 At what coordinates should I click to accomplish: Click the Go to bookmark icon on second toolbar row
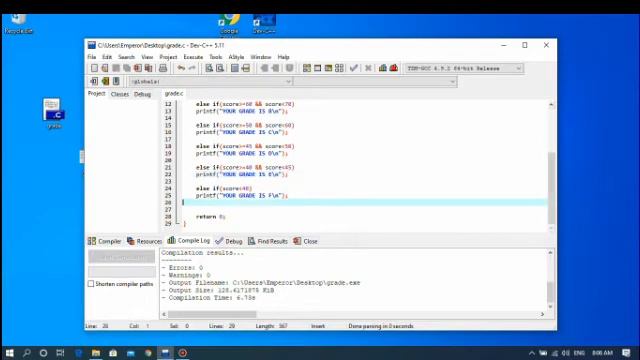(x=116, y=81)
